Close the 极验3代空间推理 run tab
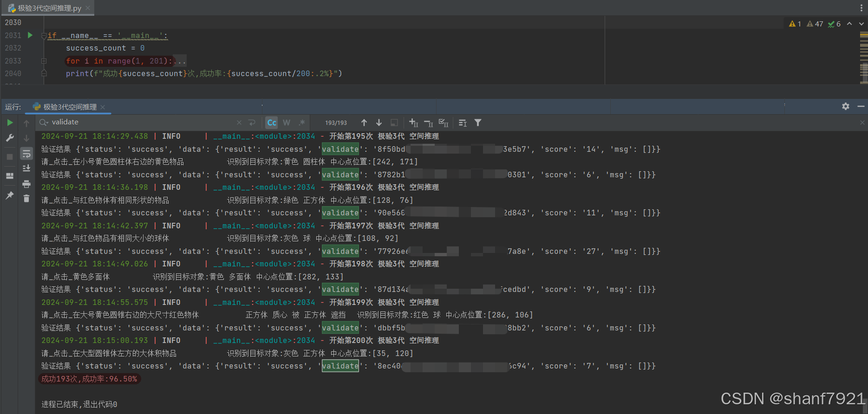This screenshot has width=868, height=414. pos(103,107)
